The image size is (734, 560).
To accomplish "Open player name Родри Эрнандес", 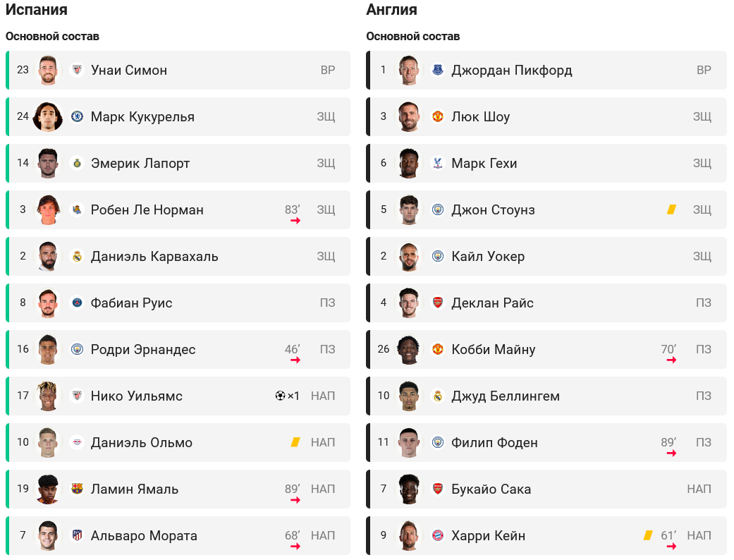I will click(143, 349).
